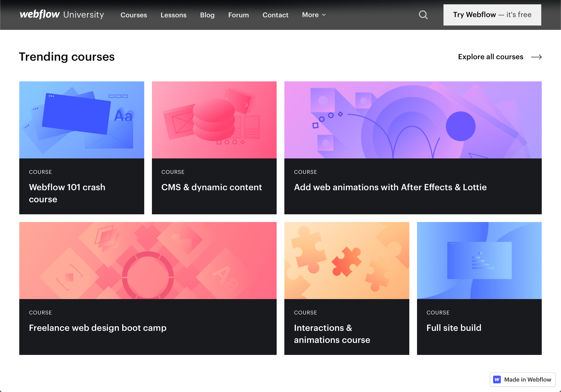The height and width of the screenshot is (392, 561).
Task: Click the blue Full site build thumbnail
Action: pyautogui.click(x=479, y=261)
